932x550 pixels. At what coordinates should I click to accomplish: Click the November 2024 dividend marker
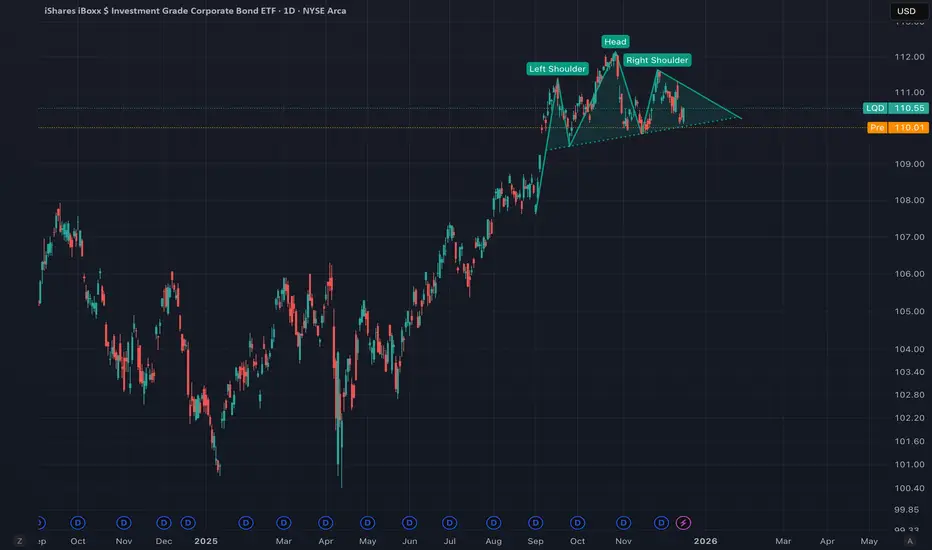(x=124, y=523)
